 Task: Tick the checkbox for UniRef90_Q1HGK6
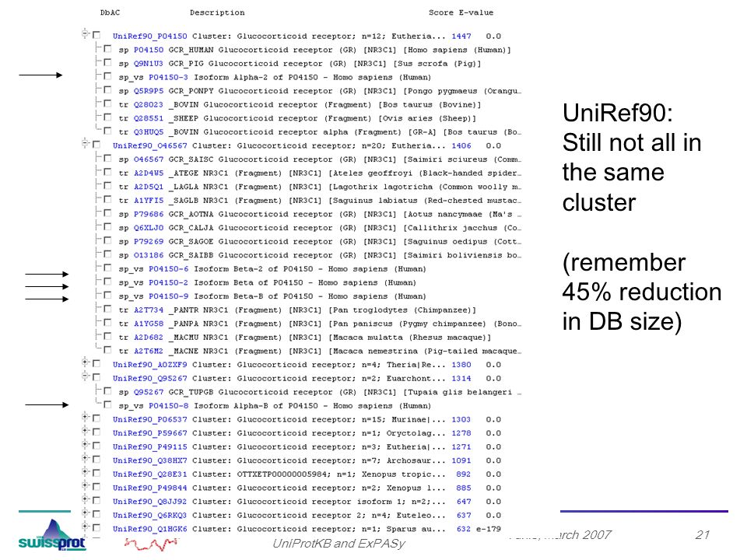[96, 528]
